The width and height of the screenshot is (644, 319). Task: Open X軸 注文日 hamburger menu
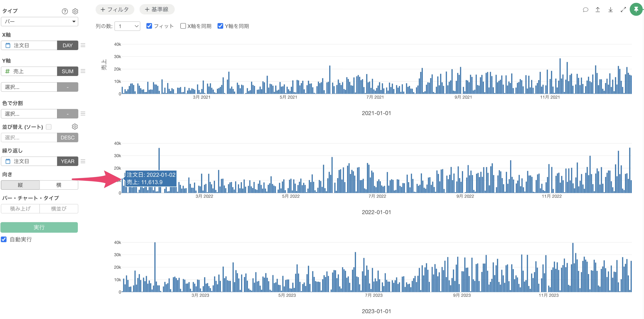point(83,45)
